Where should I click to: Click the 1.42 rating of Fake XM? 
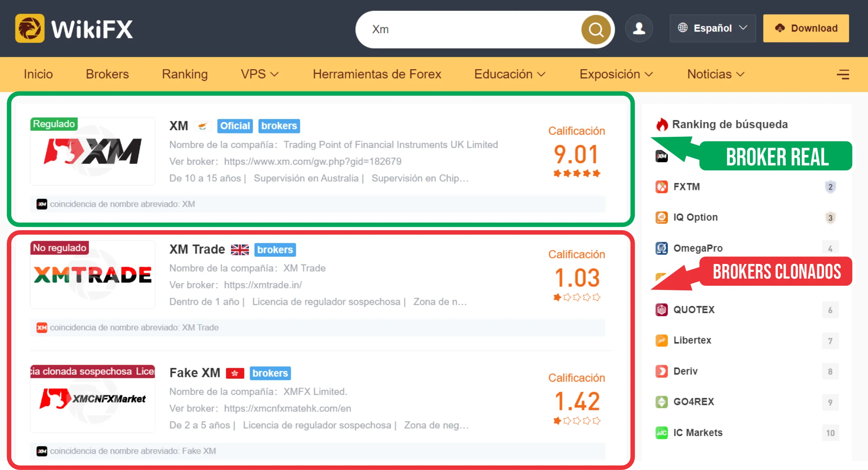577,401
